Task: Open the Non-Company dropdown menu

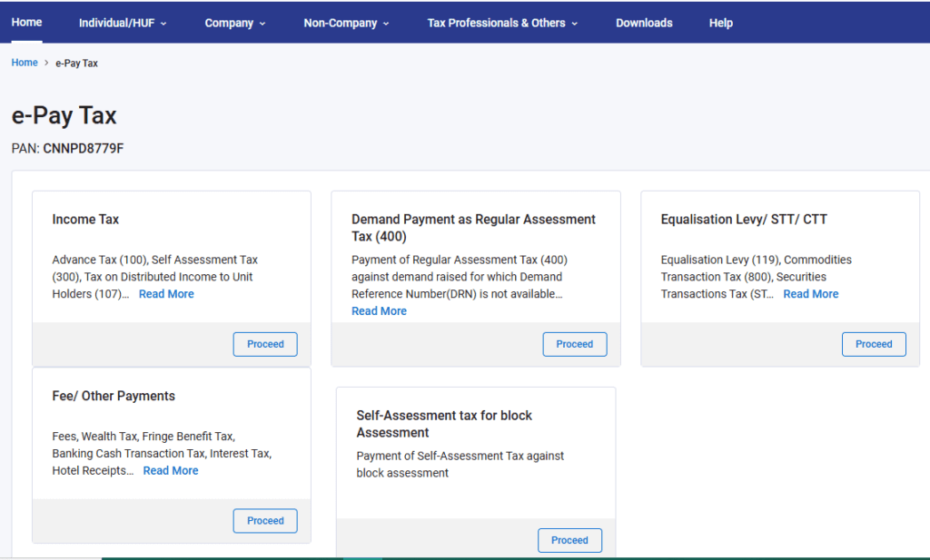Action: point(346,24)
